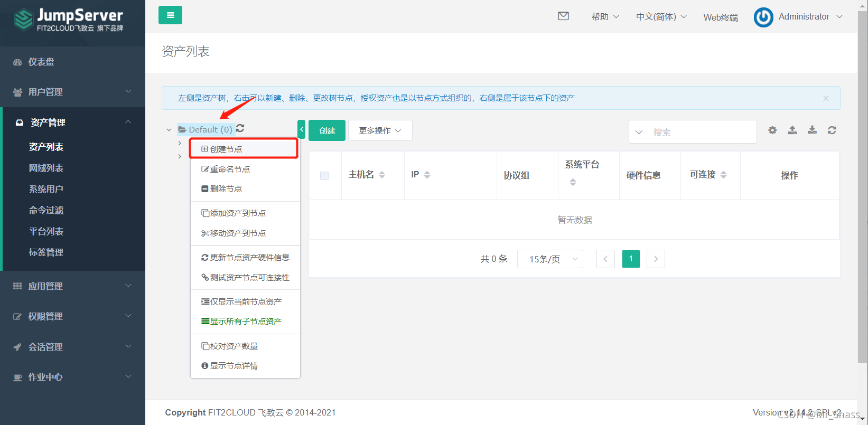
Task: Refresh the asset table
Action: [832, 130]
